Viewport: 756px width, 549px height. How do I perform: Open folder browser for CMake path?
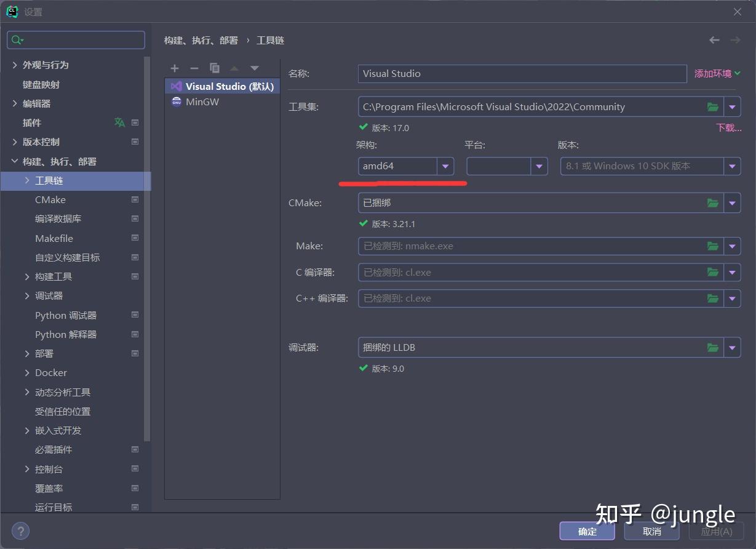point(712,202)
